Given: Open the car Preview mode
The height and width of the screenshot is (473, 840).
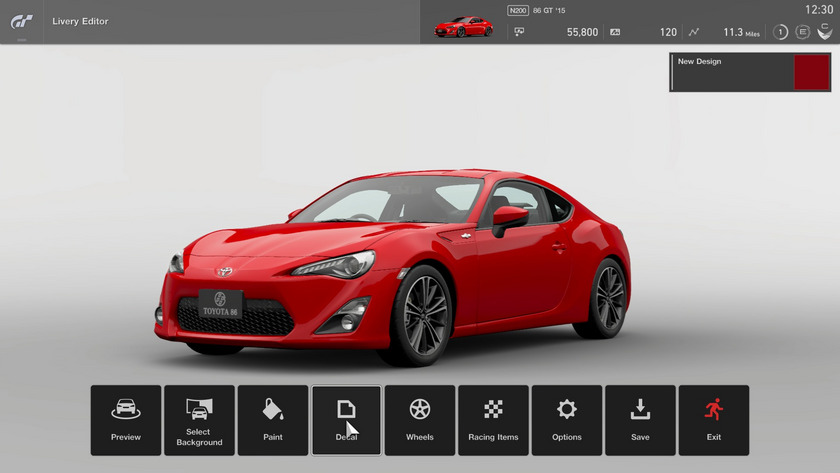Looking at the screenshot, I should [x=126, y=420].
